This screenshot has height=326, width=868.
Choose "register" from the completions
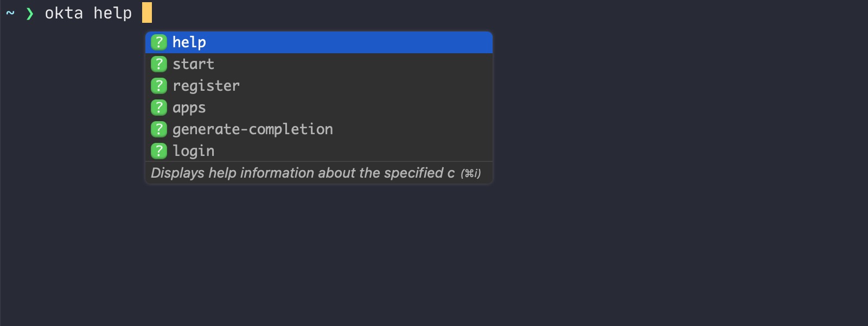tap(206, 85)
